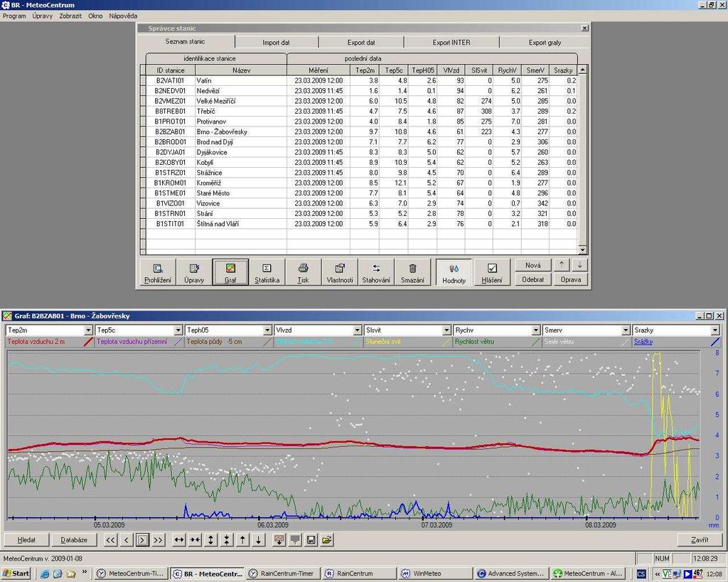Open the Smerv series dropdown
The image size is (728, 582).
pyautogui.click(x=626, y=330)
